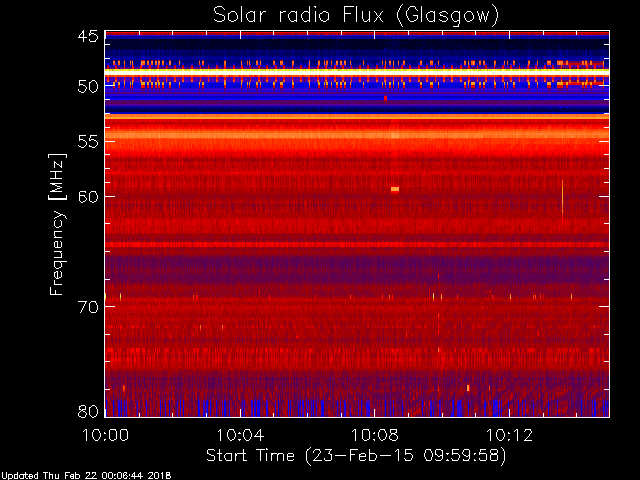Click the bright orange blob near 60 MHz
This screenshot has width=640, height=480.
point(395,189)
